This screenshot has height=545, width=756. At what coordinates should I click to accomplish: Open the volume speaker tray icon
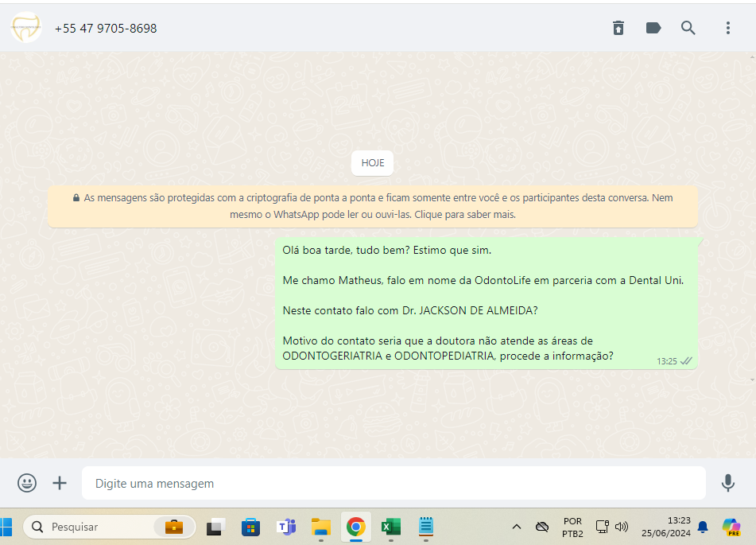click(x=622, y=527)
